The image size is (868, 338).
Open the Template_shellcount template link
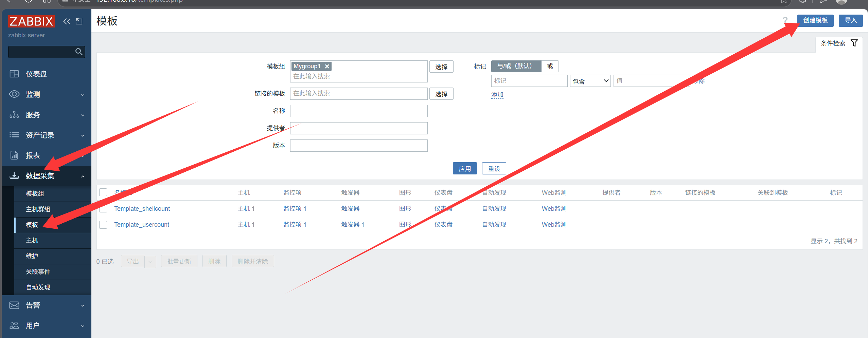[x=142, y=209]
